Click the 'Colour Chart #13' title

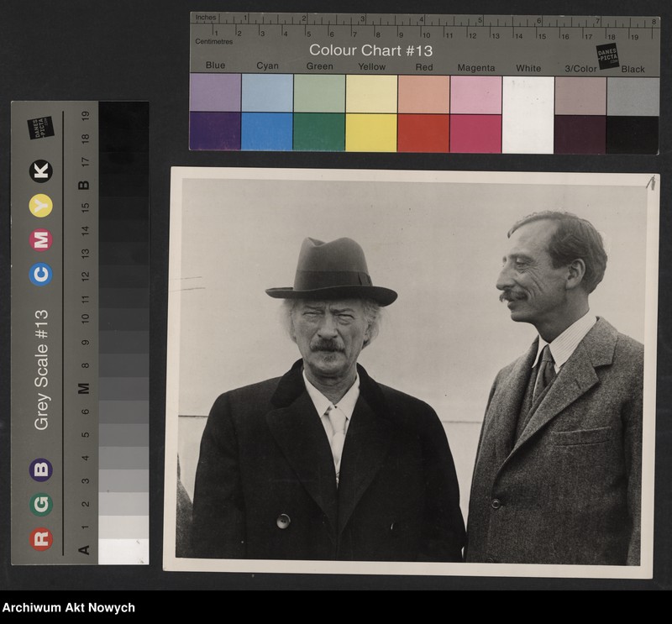pos(370,50)
